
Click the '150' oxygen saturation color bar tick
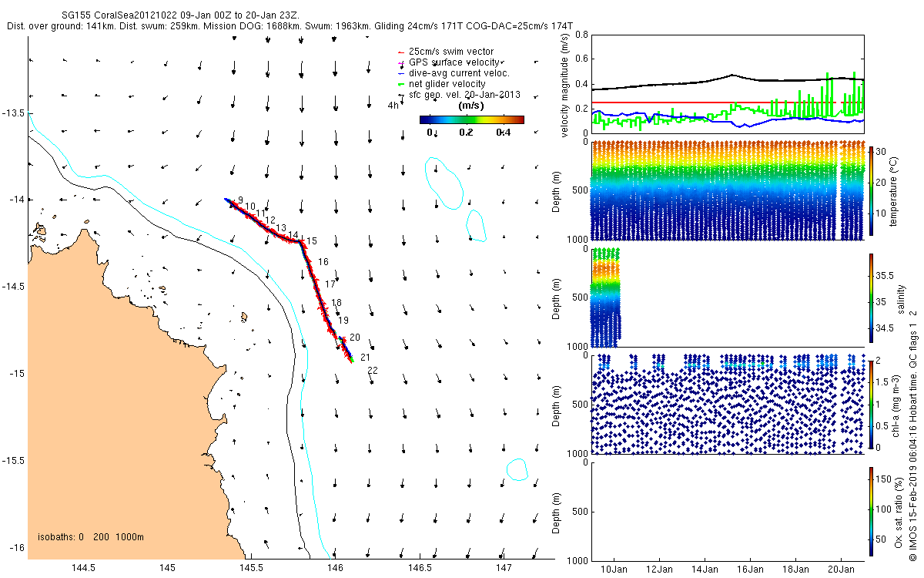coord(883,479)
